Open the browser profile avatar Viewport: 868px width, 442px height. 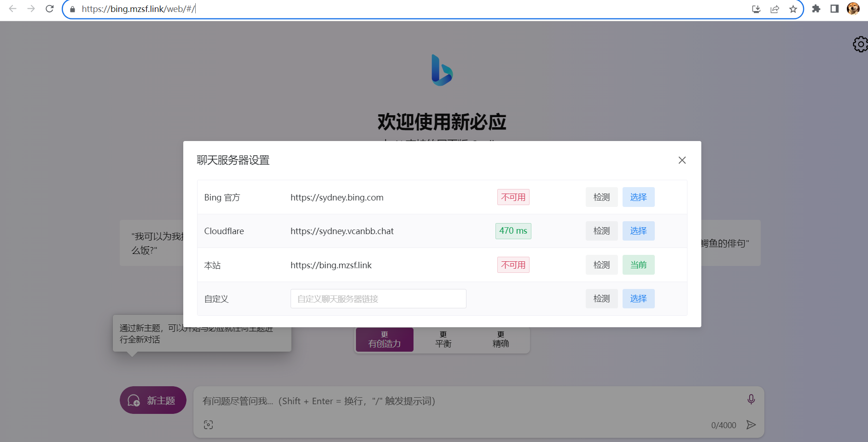pyautogui.click(x=853, y=9)
